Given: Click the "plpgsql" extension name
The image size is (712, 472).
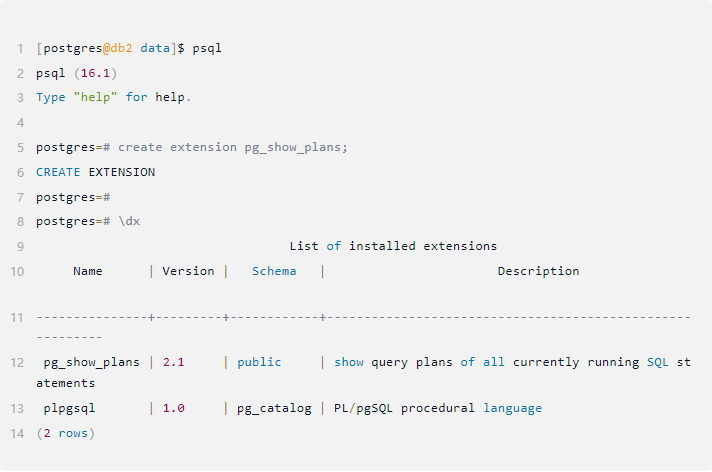Looking at the screenshot, I should (x=70, y=408).
